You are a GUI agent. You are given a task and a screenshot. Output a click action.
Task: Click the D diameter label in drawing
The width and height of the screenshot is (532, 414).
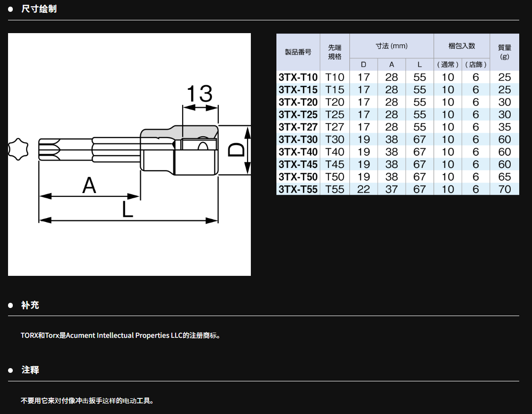236,150
